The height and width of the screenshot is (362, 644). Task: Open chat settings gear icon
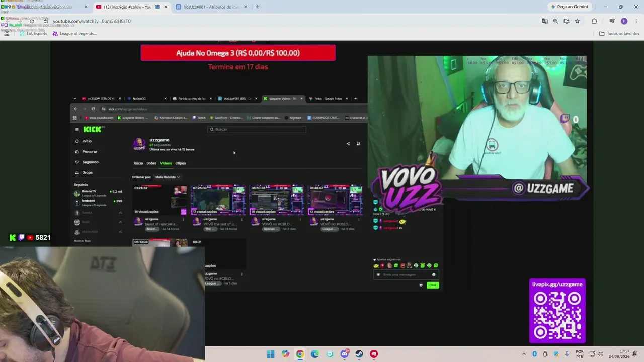tap(421, 285)
